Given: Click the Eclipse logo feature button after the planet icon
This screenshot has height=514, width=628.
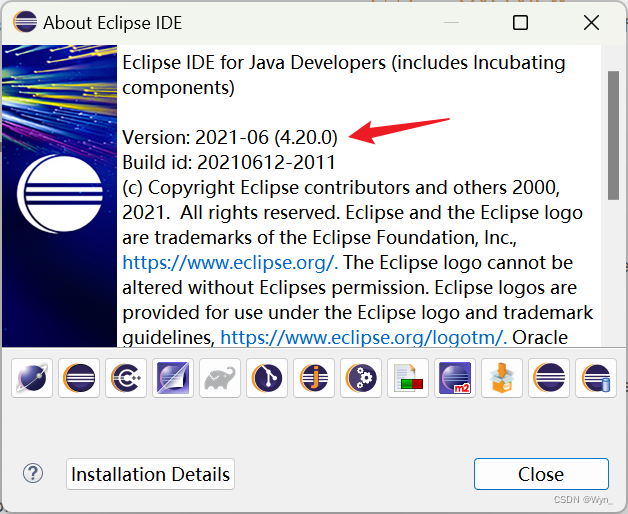Looking at the screenshot, I should (x=79, y=378).
